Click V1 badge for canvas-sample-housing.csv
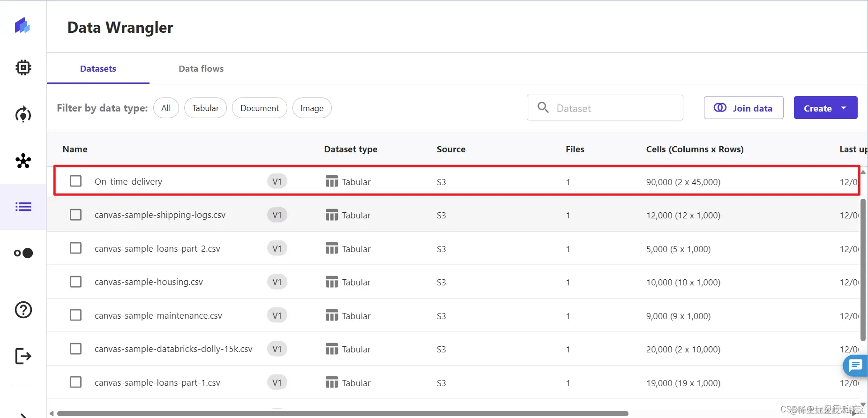 click(277, 282)
